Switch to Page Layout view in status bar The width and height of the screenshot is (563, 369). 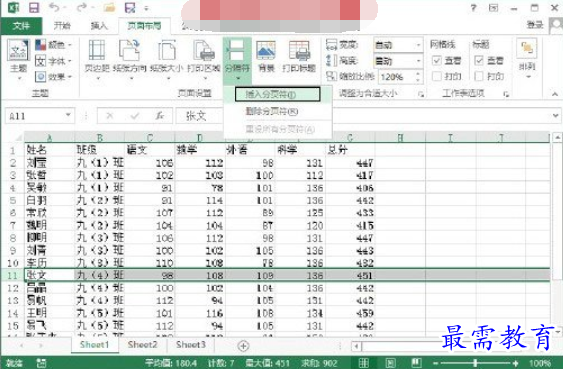click(x=390, y=363)
